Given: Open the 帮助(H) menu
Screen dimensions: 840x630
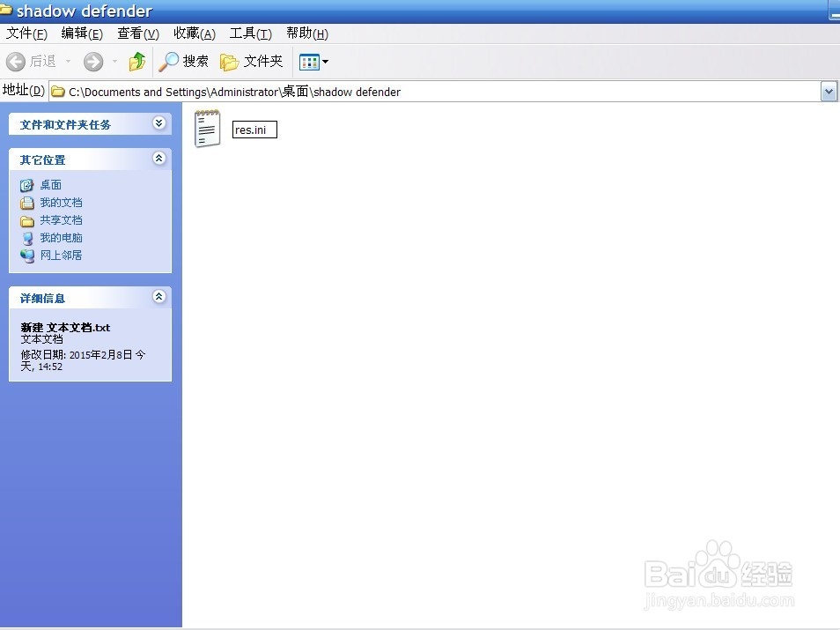Looking at the screenshot, I should point(307,33).
